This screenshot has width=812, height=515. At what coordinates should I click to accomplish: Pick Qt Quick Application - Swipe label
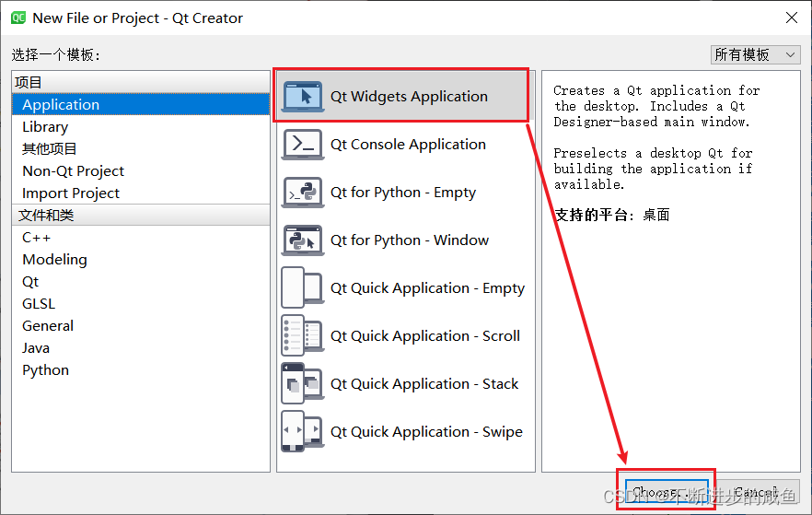427,431
